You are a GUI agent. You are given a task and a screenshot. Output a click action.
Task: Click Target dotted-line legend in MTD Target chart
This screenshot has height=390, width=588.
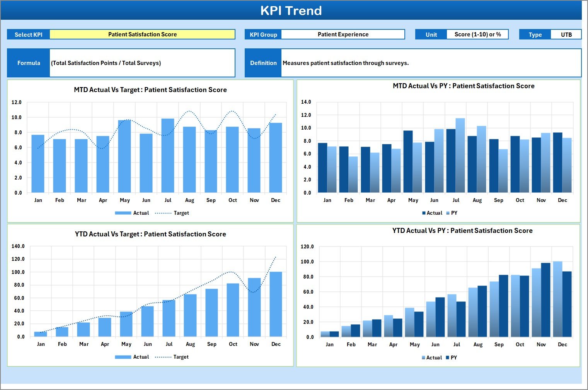(163, 213)
